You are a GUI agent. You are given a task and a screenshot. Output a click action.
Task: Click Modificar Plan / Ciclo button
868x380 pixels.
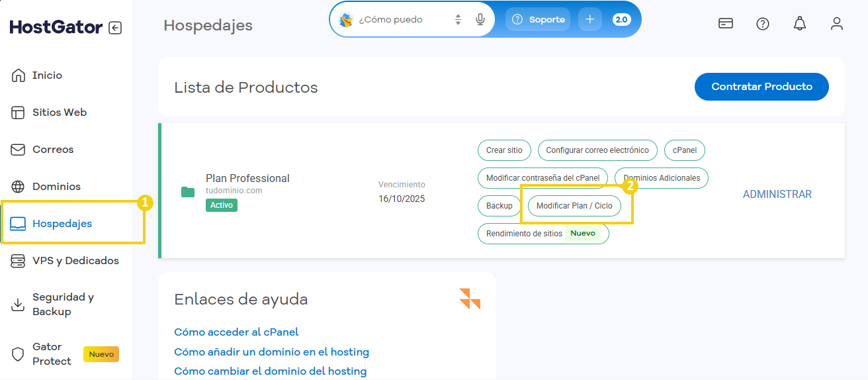pyautogui.click(x=574, y=206)
